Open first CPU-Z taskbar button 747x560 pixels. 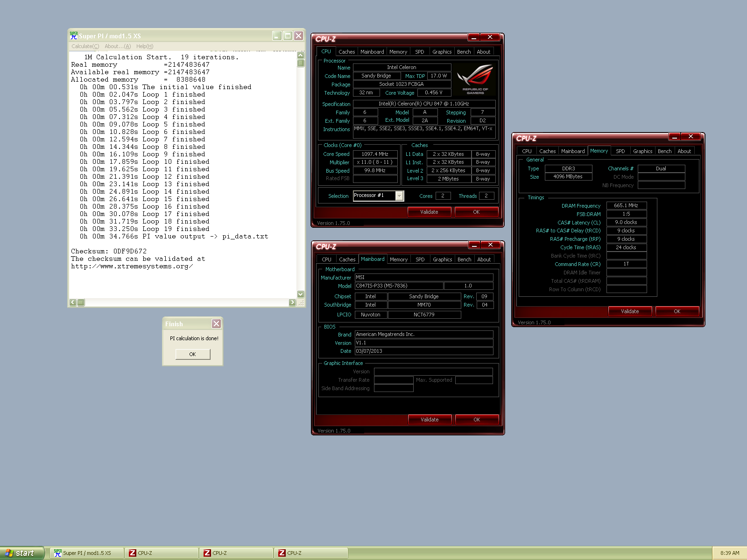coord(162,553)
